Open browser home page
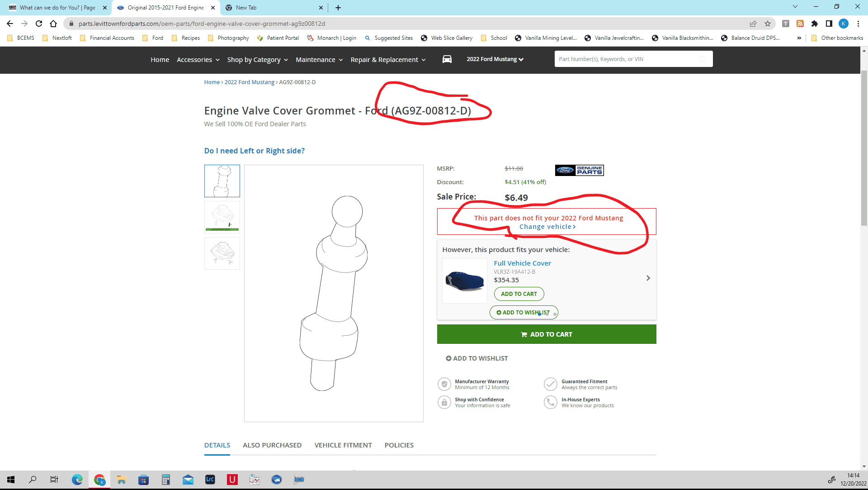This screenshot has width=868, height=490. [53, 24]
